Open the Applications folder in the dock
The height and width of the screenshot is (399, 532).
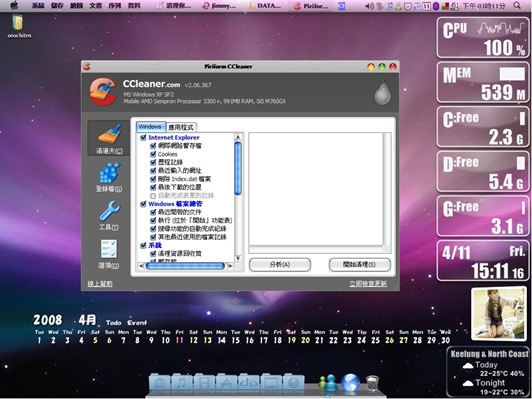[226, 383]
